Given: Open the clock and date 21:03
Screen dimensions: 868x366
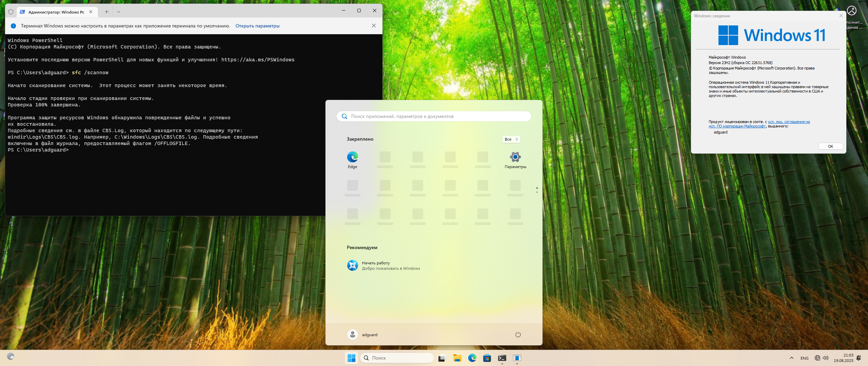Looking at the screenshot, I should tap(843, 358).
